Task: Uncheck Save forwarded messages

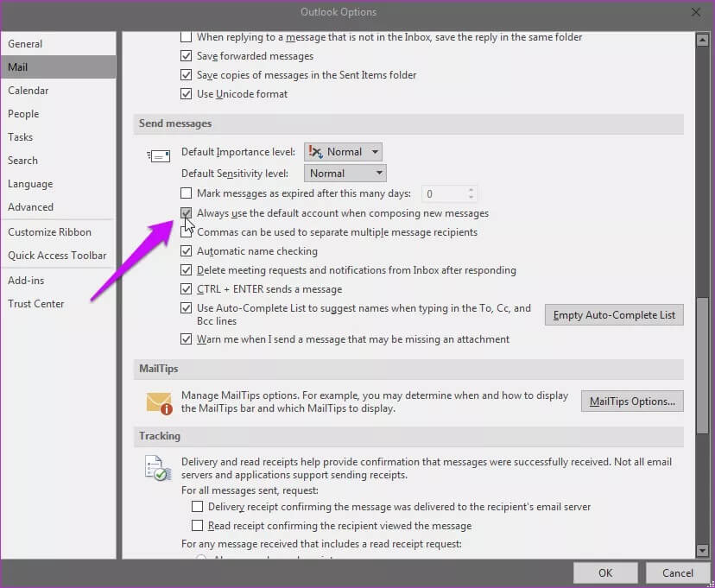Action: 186,56
